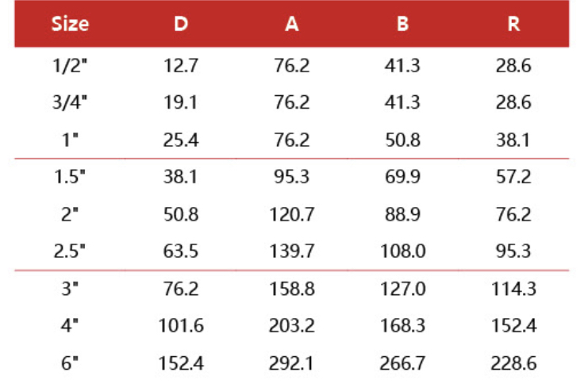Click the D column header

(x=181, y=24)
